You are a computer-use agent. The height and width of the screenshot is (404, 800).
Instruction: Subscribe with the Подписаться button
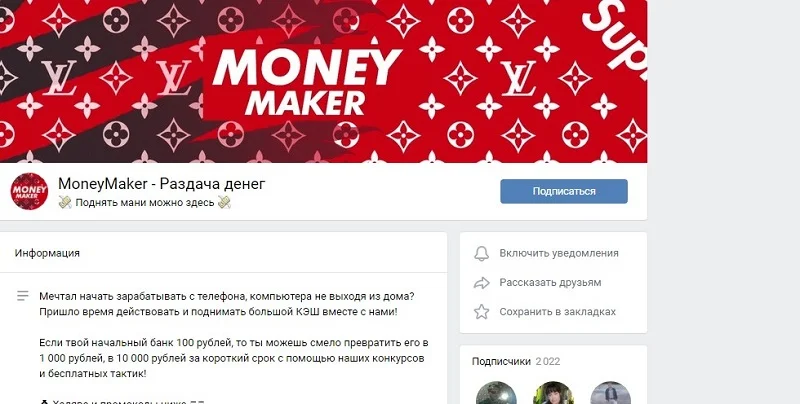pyautogui.click(x=564, y=191)
